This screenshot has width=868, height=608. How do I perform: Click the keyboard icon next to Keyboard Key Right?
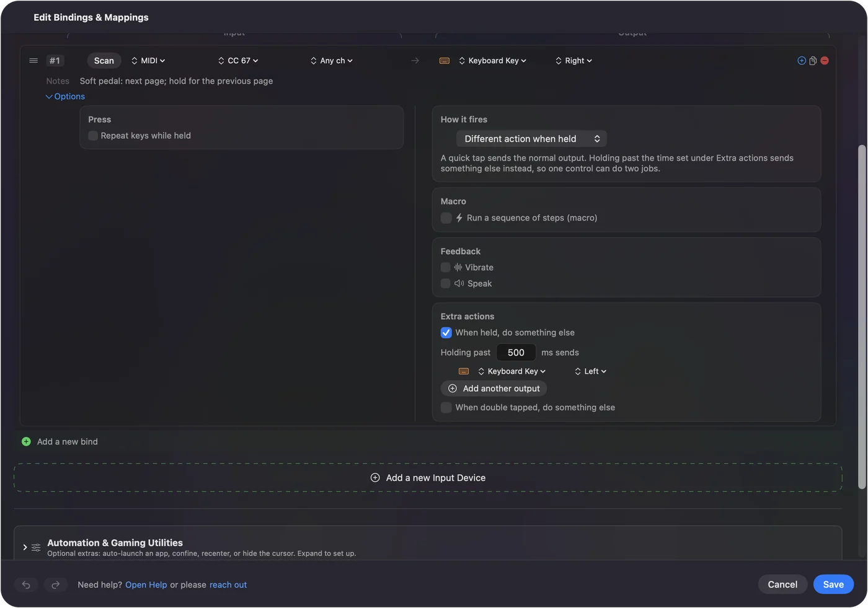coord(445,61)
